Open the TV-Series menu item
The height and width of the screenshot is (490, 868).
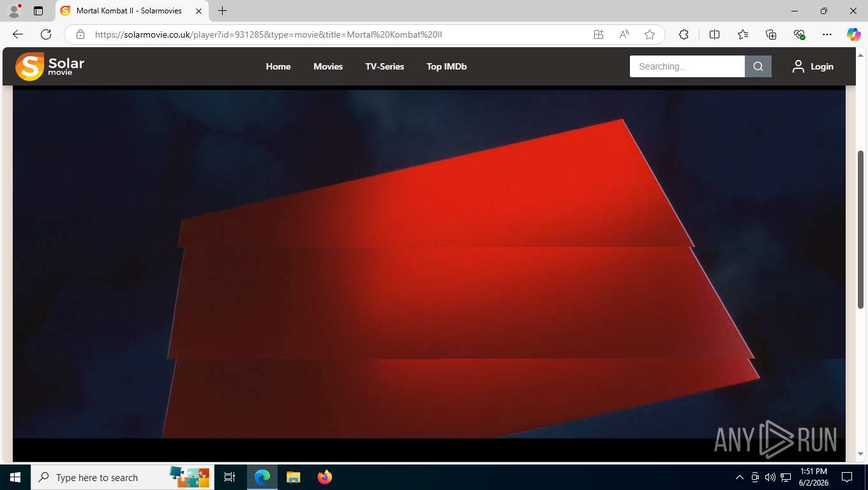[385, 66]
